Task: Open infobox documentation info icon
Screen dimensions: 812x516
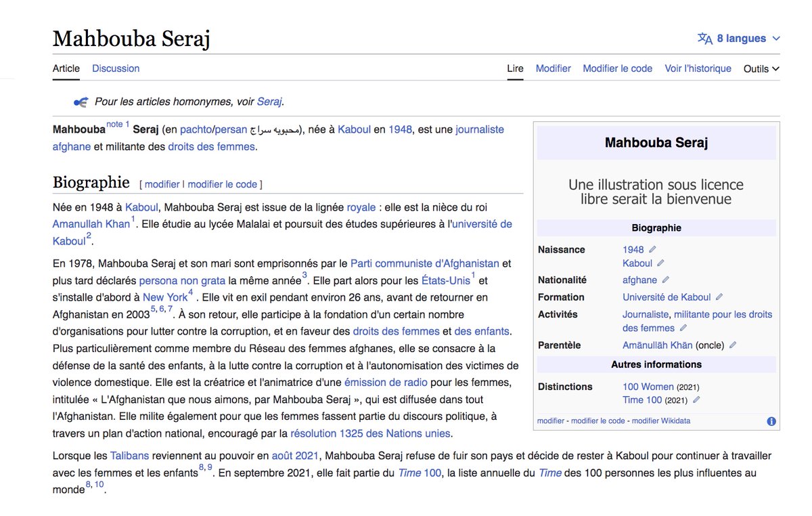Action: coord(771,421)
